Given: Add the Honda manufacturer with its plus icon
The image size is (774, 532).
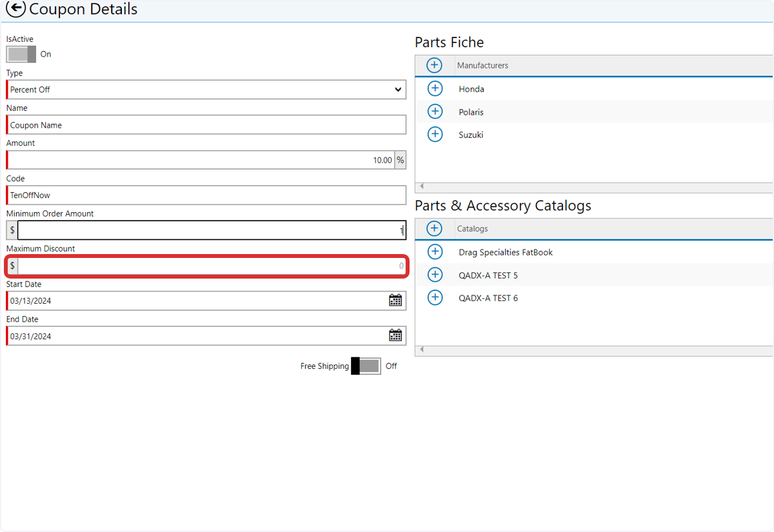Looking at the screenshot, I should click(435, 88).
